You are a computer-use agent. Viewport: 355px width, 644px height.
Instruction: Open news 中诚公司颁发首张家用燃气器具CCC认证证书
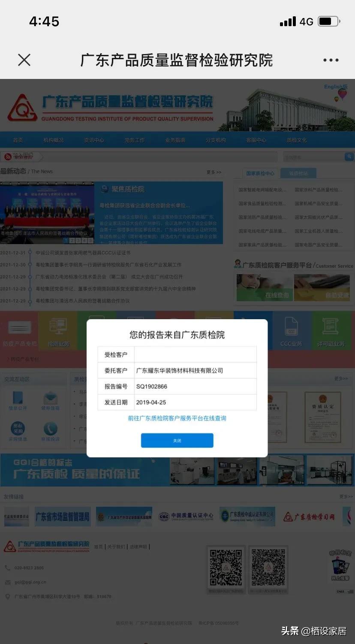83,253
